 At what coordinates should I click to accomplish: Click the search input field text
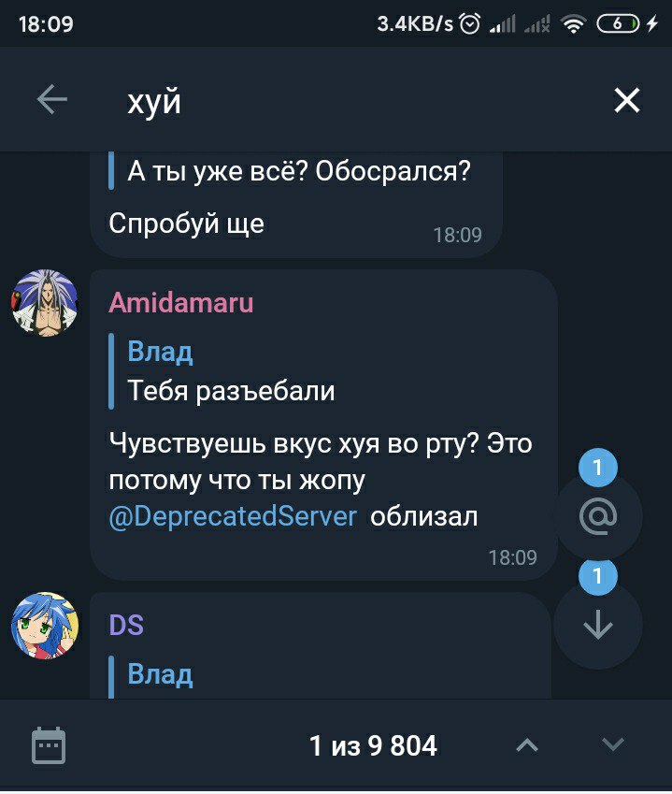point(154,101)
